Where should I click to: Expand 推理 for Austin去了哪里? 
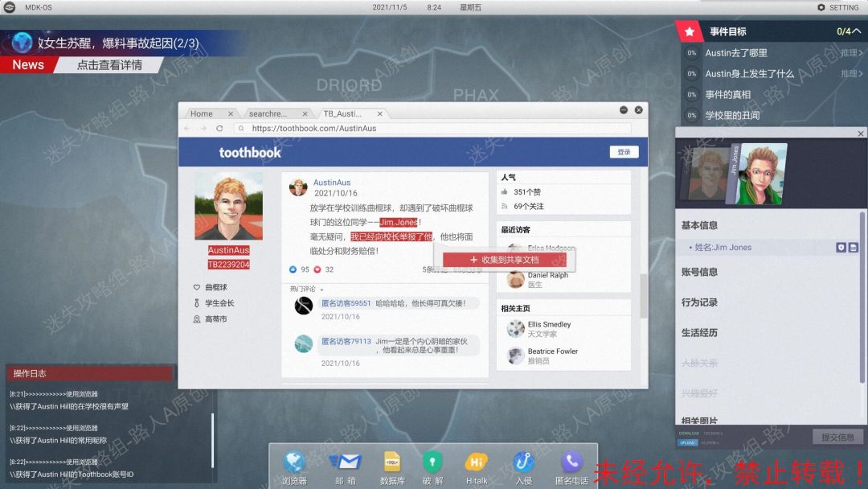point(851,53)
